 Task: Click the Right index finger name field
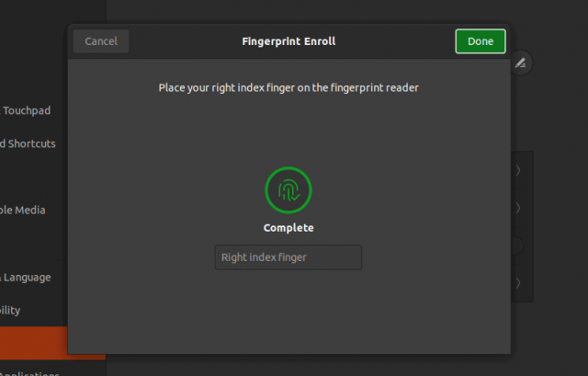288,257
